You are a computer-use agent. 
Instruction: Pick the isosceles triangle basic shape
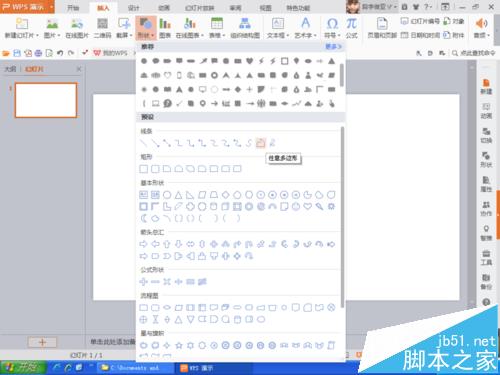[179, 195]
